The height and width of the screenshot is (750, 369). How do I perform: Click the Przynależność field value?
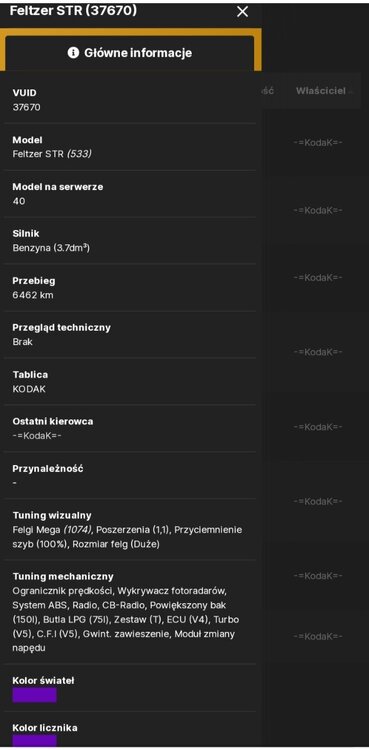[15, 482]
